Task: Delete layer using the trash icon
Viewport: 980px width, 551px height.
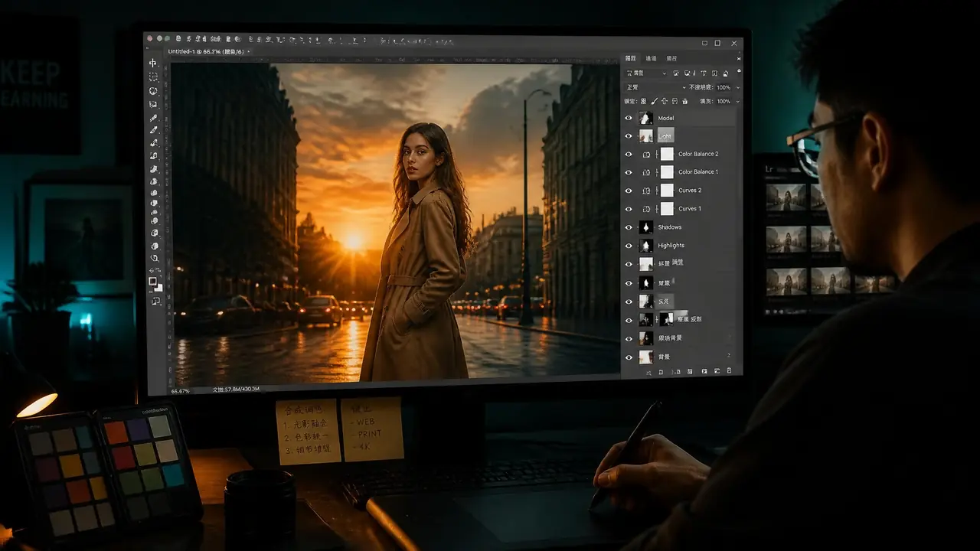Action: pos(729,371)
